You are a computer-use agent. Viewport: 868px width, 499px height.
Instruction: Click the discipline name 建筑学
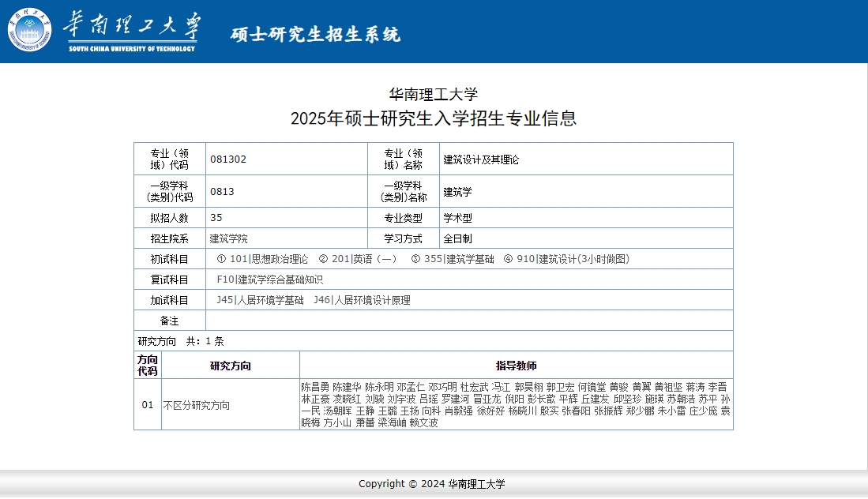click(x=457, y=192)
